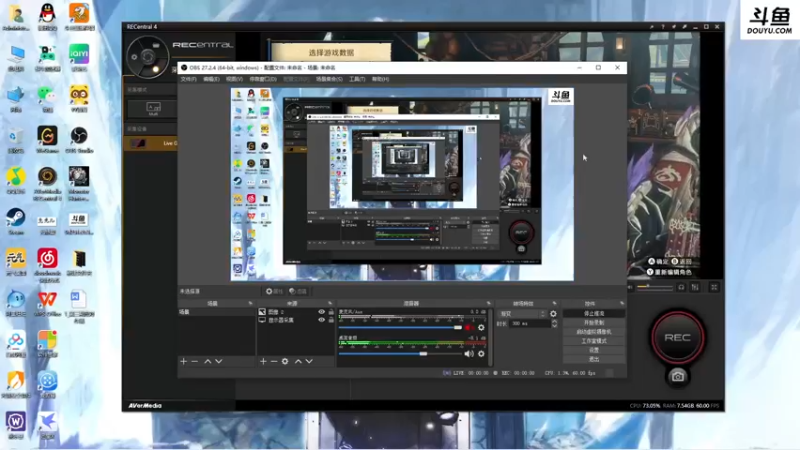Screen dimensions: 800x450
Task: Open iQIYI desktop shortcut
Action: point(79,57)
